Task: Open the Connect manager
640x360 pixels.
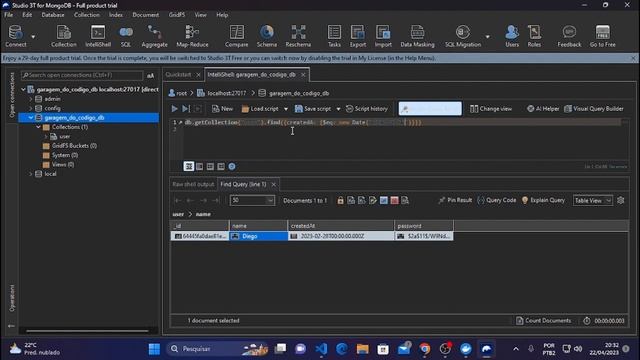Action: (16, 36)
